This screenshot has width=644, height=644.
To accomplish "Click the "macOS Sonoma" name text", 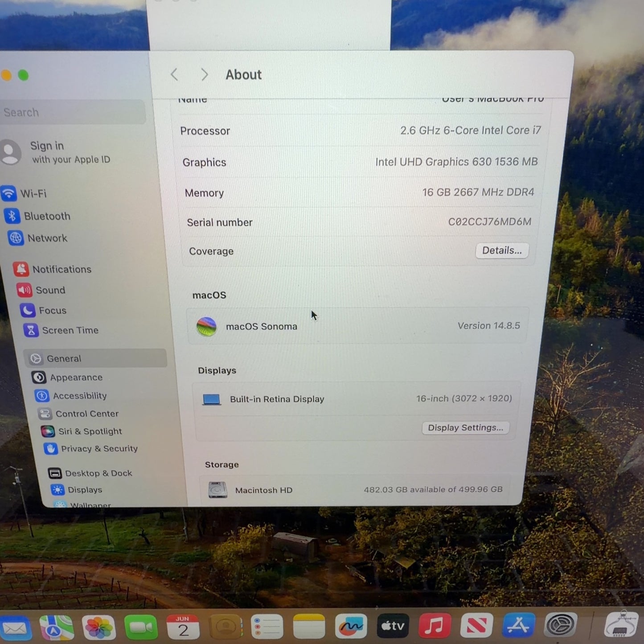I will click(x=262, y=326).
